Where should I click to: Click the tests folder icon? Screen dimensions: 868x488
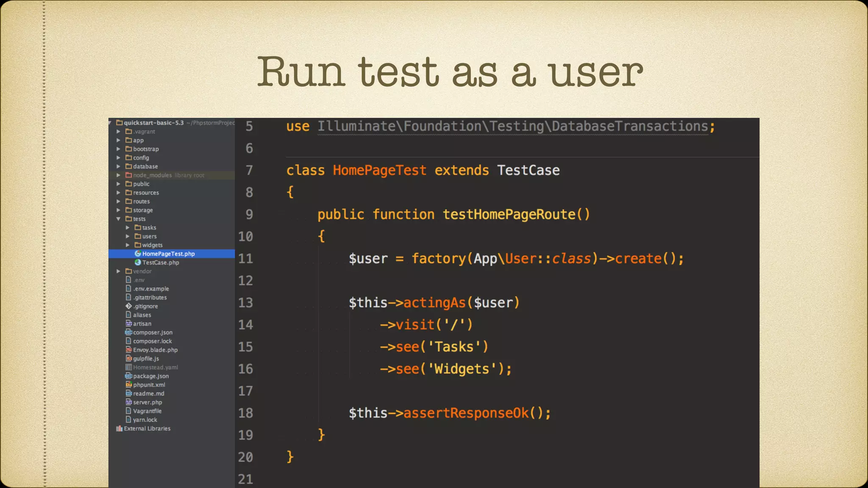pos(128,219)
